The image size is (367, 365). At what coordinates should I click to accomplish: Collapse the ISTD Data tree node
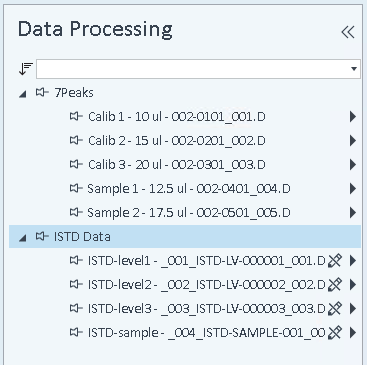(23, 238)
